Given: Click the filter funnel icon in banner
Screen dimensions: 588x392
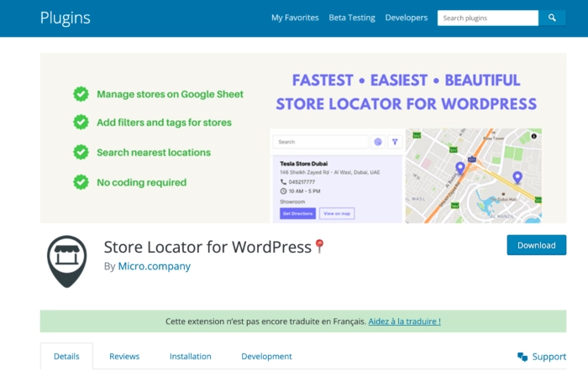Looking at the screenshot, I should point(395,142).
